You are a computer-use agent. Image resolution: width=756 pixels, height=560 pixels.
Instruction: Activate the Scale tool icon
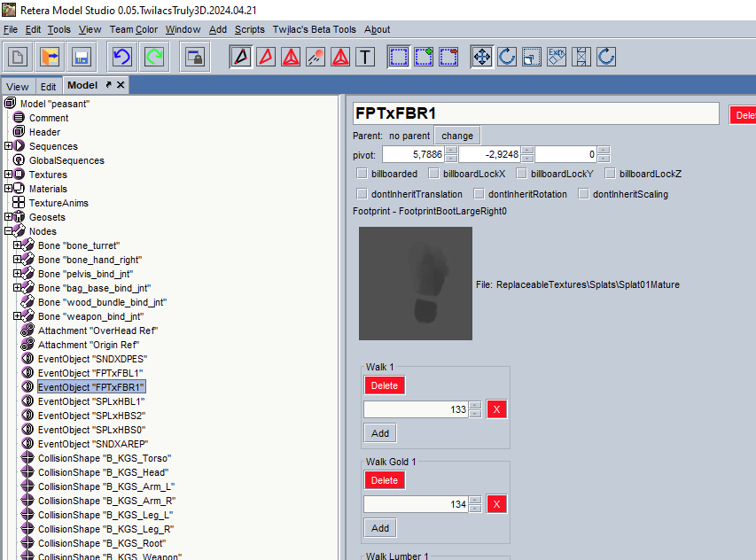tap(532, 57)
